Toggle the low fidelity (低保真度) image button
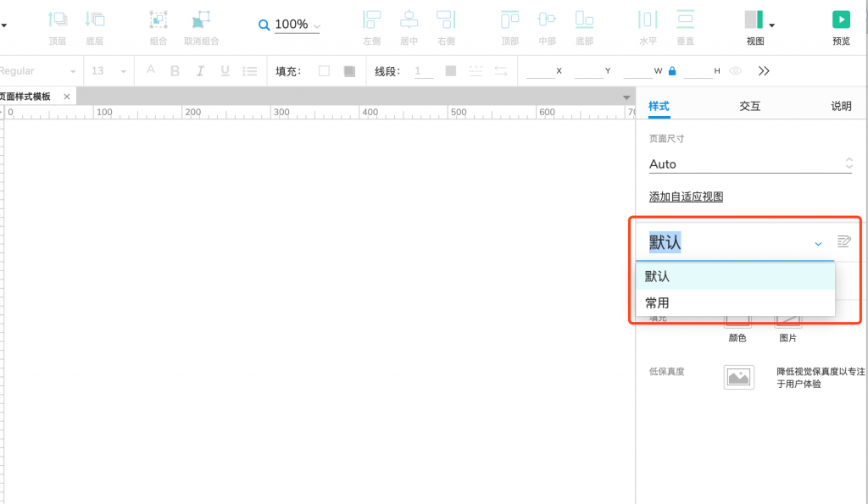Screen dimensions: 868x504 (x=738, y=377)
